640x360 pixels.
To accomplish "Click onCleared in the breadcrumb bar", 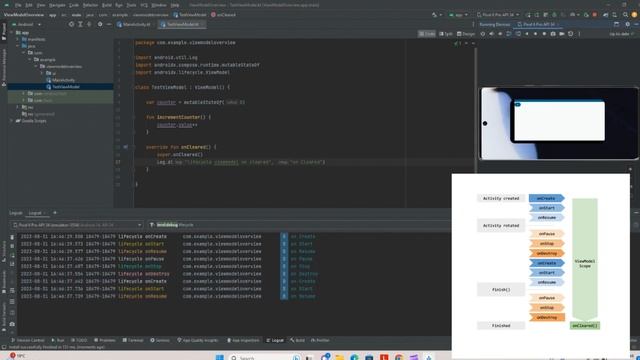I will coord(223,15).
